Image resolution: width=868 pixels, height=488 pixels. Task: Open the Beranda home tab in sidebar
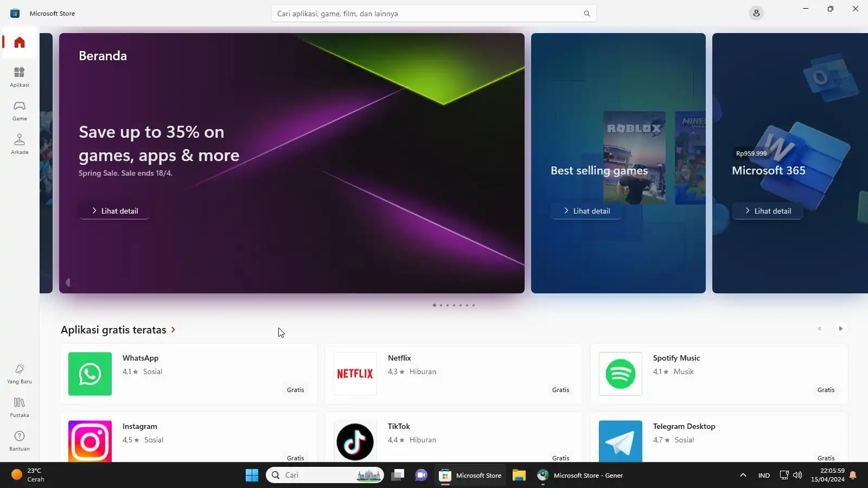pyautogui.click(x=20, y=42)
